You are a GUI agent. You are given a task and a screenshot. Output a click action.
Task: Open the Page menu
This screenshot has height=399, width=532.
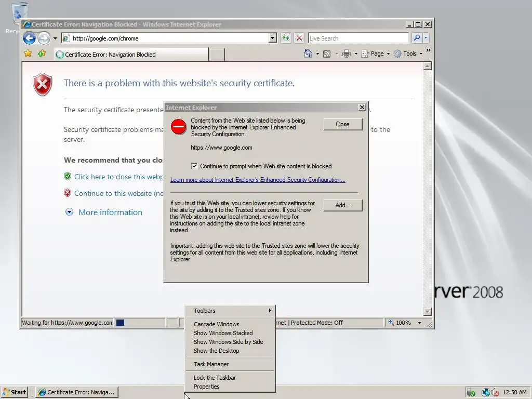pyautogui.click(x=375, y=54)
